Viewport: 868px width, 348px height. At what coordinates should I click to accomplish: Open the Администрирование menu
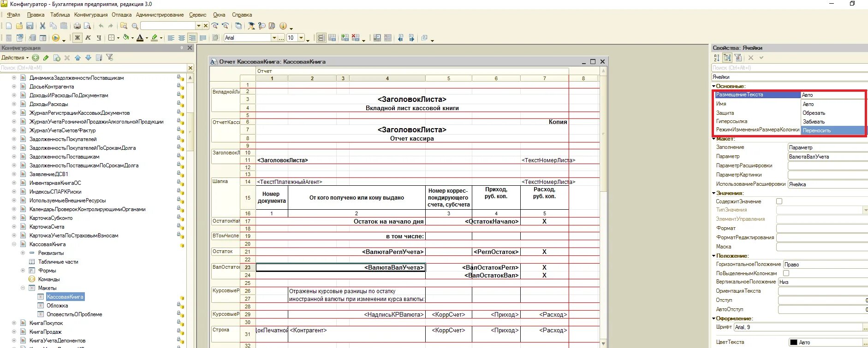(x=160, y=15)
